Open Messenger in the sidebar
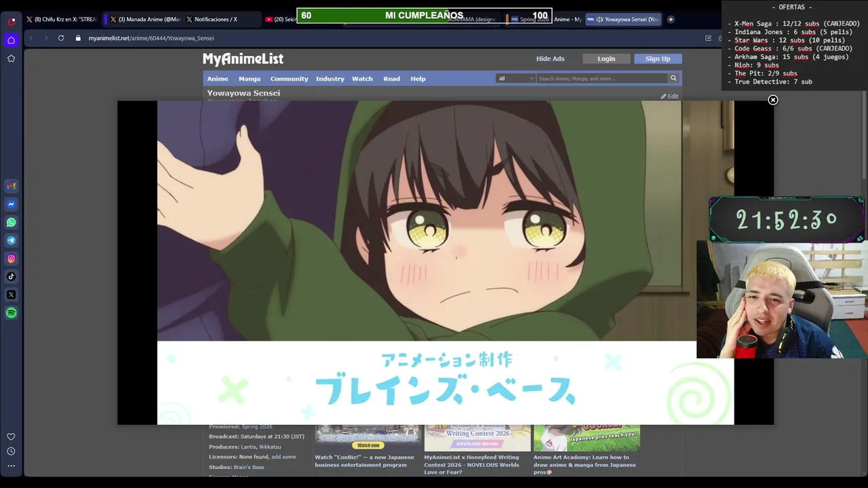Viewport: 868px width, 488px height. [x=12, y=204]
